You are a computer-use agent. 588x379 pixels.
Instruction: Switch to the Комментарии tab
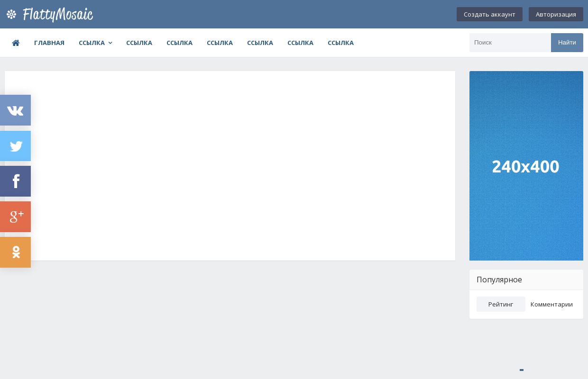click(551, 304)
